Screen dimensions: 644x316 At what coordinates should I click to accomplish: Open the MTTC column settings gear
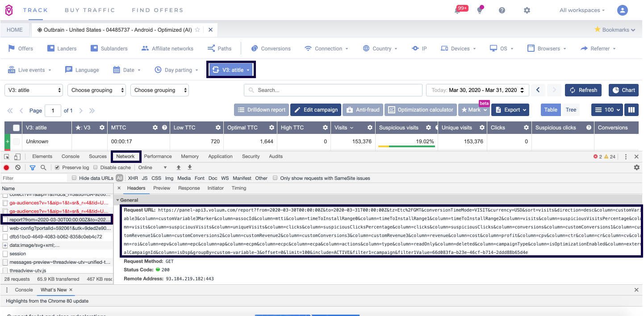coord(155,128)
